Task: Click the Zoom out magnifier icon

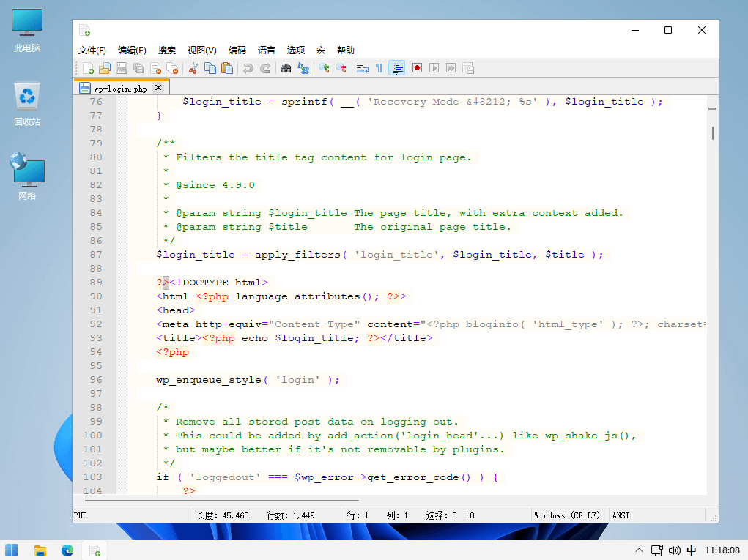Action: (x=341, y=68)
